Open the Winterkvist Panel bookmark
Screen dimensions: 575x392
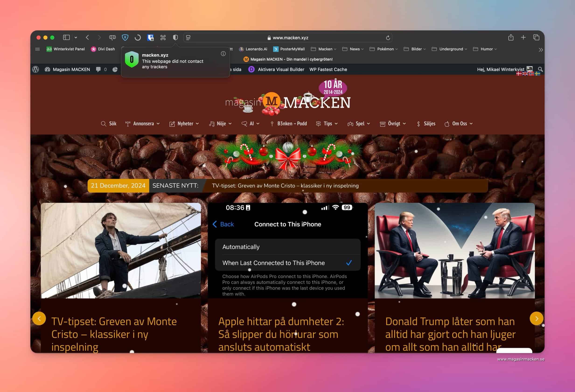click(66, 49)
